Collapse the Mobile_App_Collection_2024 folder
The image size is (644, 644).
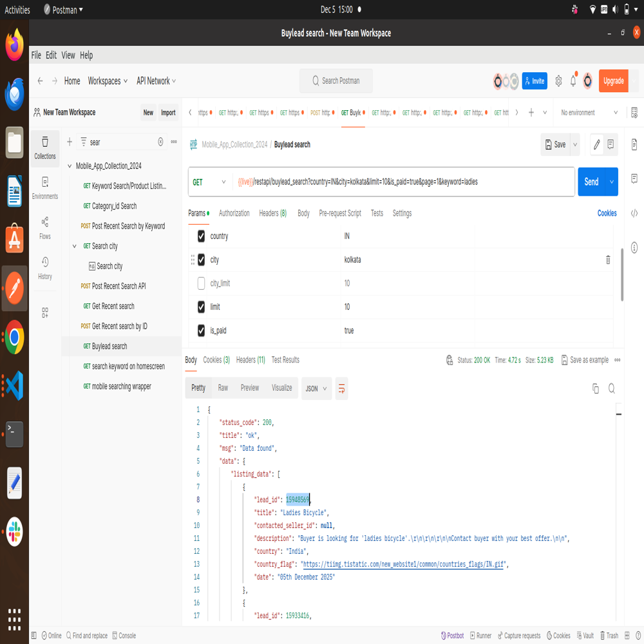(x=70, y=166)
